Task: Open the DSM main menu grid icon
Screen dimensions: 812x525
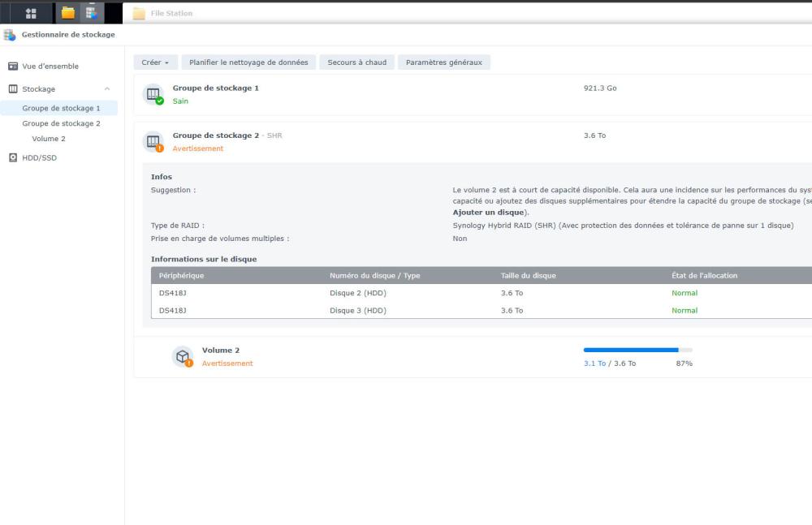Action: [31, 13]
